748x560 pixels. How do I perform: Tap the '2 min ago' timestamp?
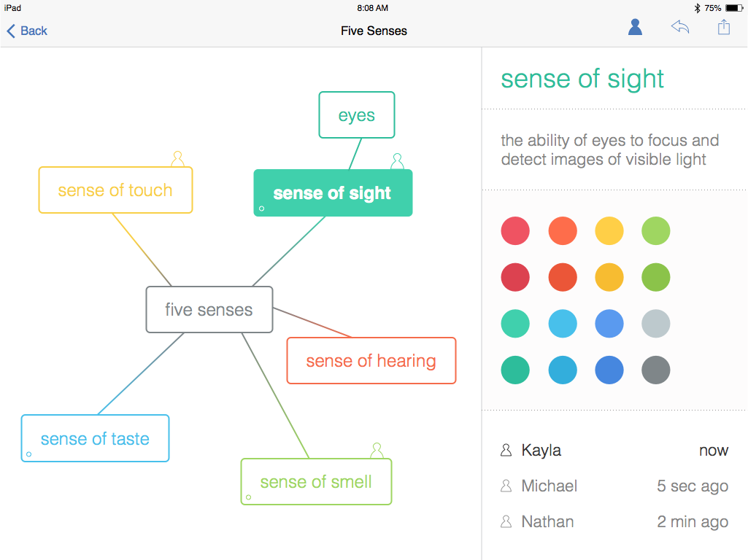pos(693,522)
